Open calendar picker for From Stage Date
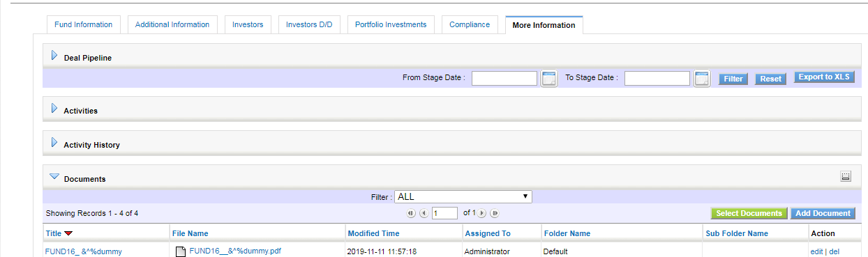Image resolution: width=868 pixels, height=257 pixels. 549,79
